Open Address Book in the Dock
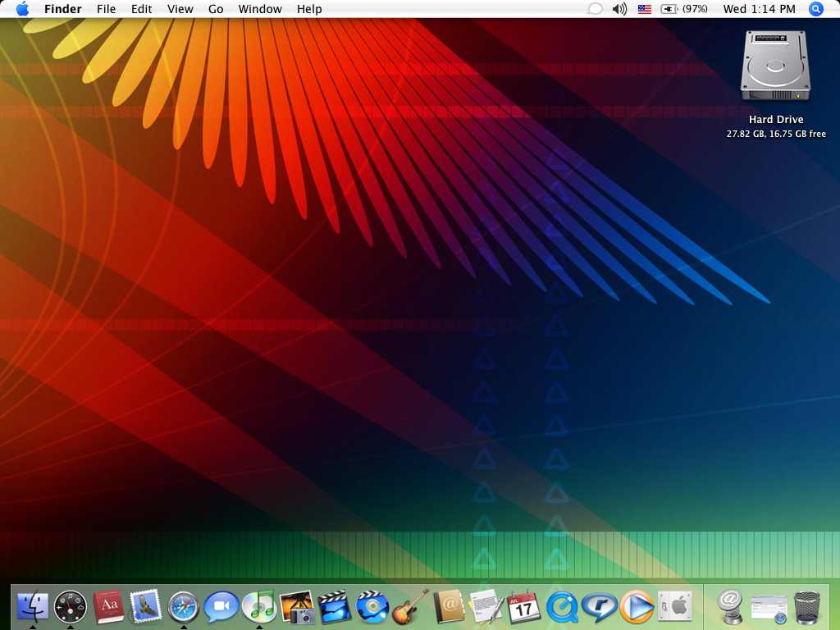 [x=449, y=606]
